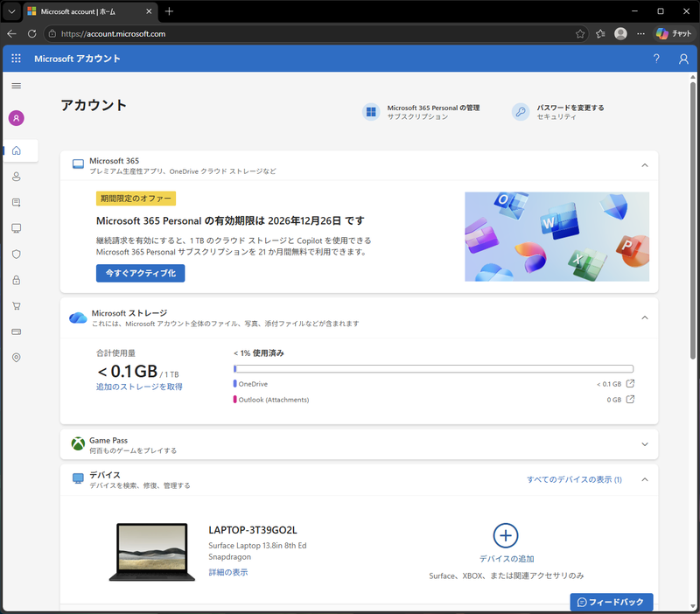Open the browser favorites list icon

pos(600,34)
